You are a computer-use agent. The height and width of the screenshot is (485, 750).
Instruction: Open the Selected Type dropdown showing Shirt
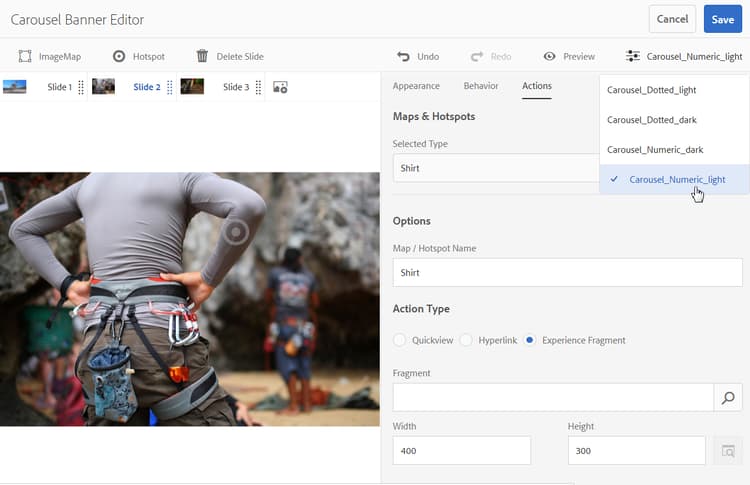(496, 168)
